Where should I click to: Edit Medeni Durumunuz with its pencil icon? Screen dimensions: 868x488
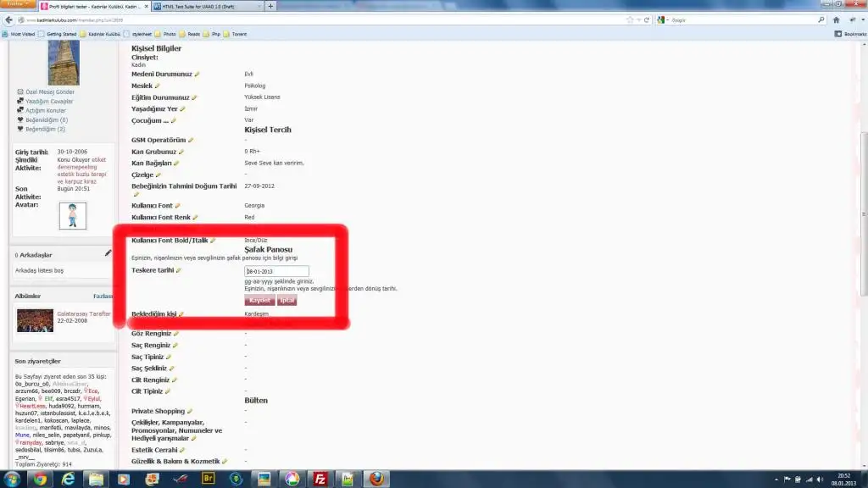click(197, 75)
